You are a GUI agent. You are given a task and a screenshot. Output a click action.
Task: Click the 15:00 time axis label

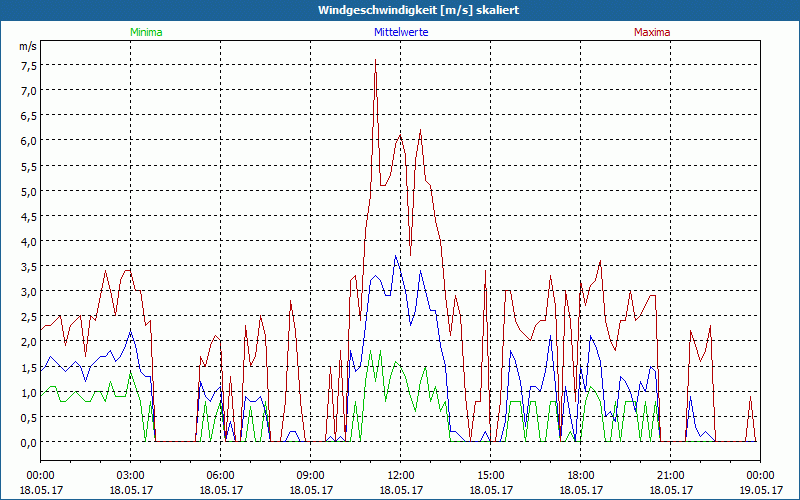pos(491,476)
